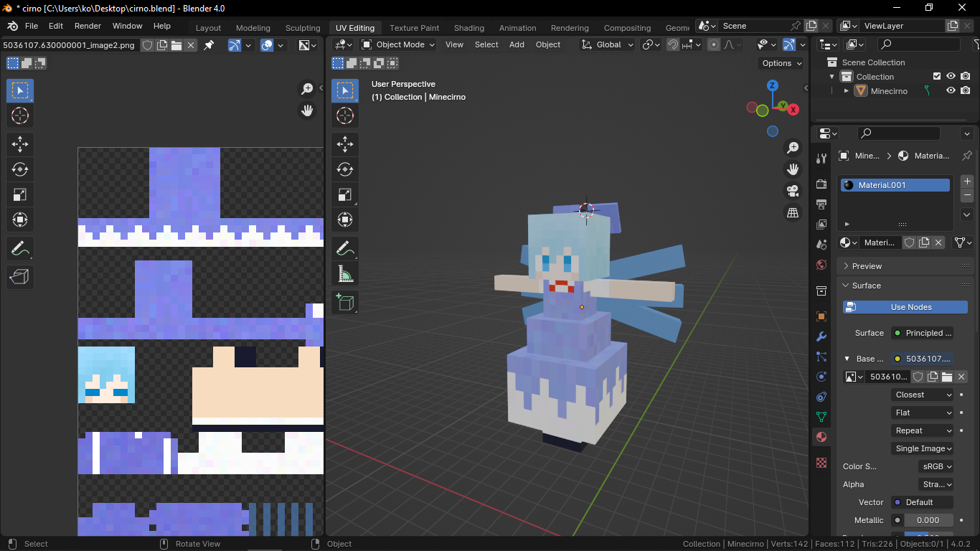Add a material slot with plus button
980x551 pixels.
pos(966,182)
